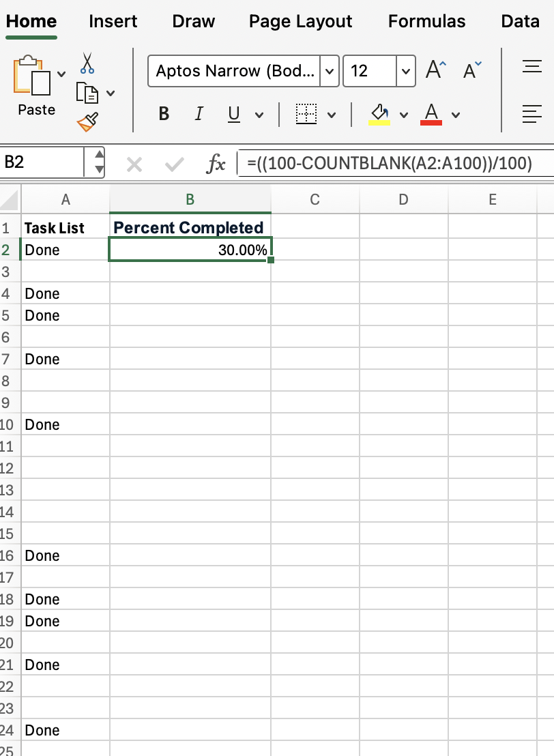Select column B header
This screenshot has width=554, height=756.
pyautogui.click(x=190, y=200)
